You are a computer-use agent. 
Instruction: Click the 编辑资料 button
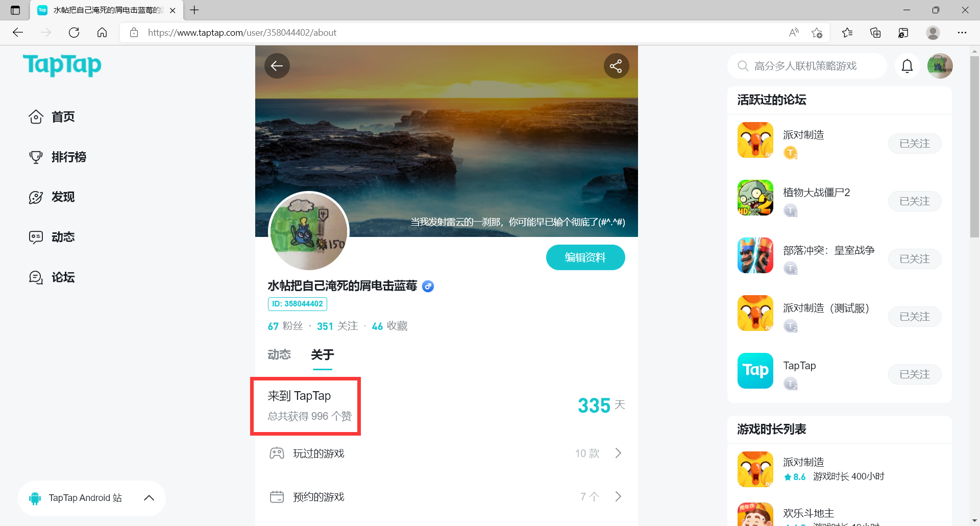coord(585,257)
